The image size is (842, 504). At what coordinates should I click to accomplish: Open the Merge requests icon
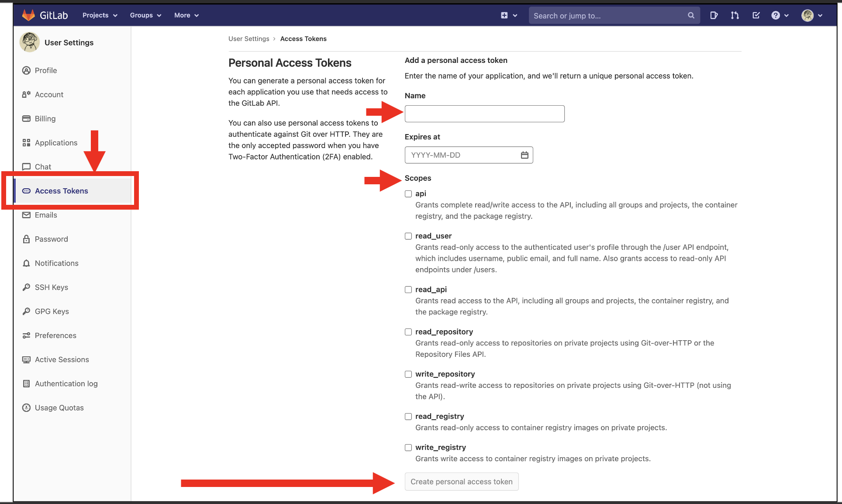735,15
